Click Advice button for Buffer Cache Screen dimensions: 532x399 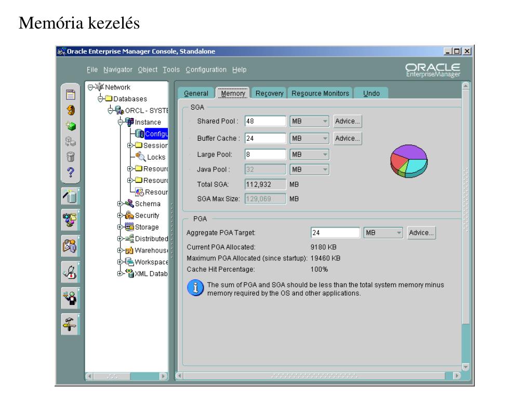click(348, 138)
